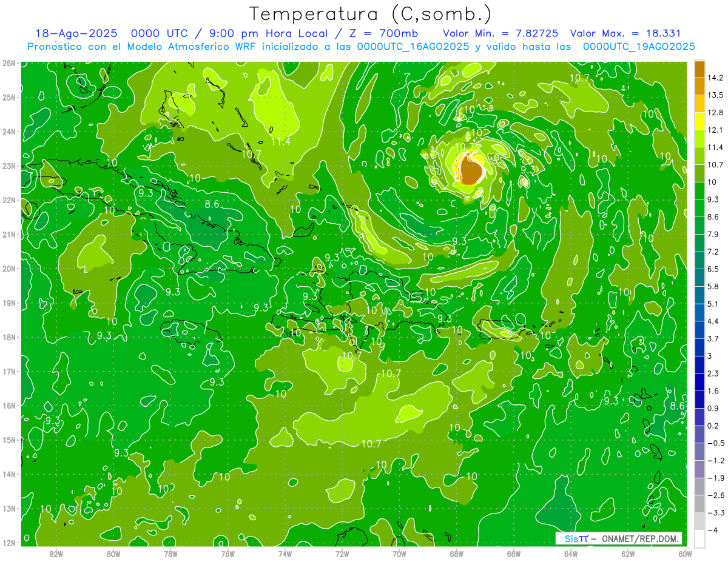Click the yellow legend swatch between 12.1 and 12.8
This screenshot has height=562, width=728.
click(x=699, y=121)
